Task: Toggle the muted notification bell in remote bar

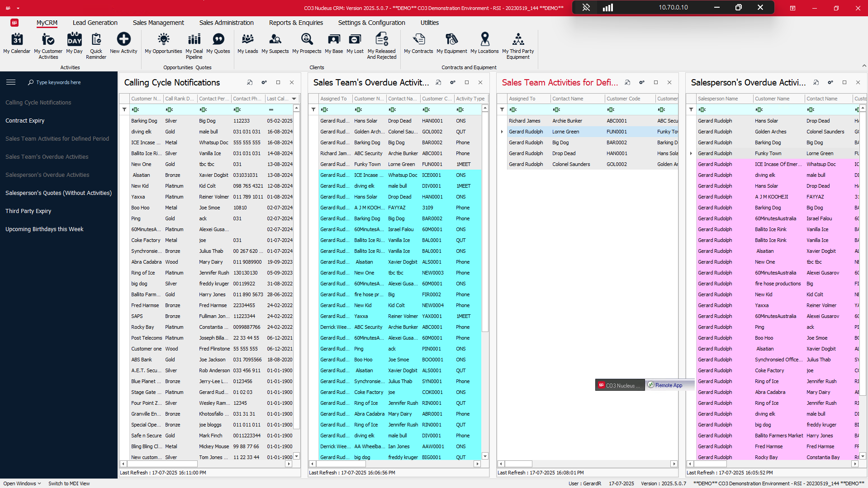Action: tap(586, 7)
